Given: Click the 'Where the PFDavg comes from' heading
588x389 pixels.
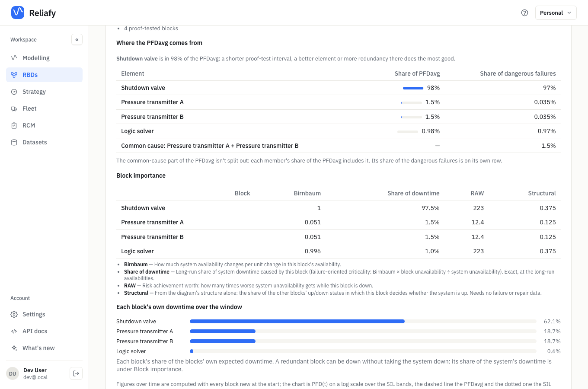Looking at the screenshot, I should [159, 43].
